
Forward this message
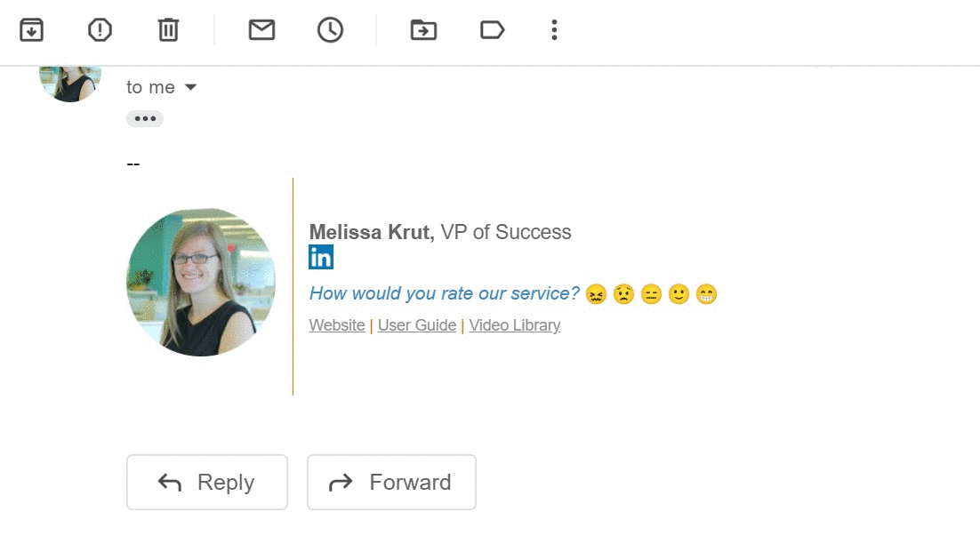(x=391, y=482)
